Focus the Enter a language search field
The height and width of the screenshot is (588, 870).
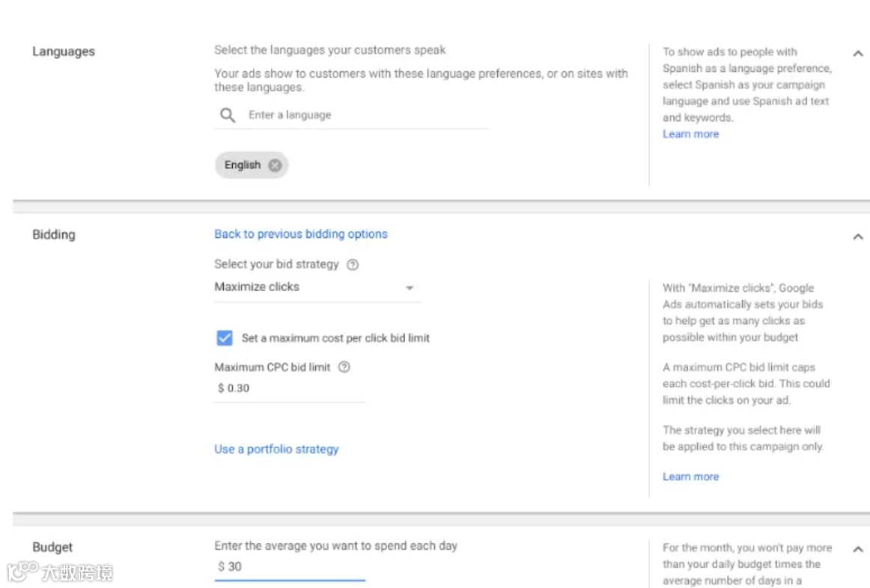pyautogui.click(x=359, y=115)
